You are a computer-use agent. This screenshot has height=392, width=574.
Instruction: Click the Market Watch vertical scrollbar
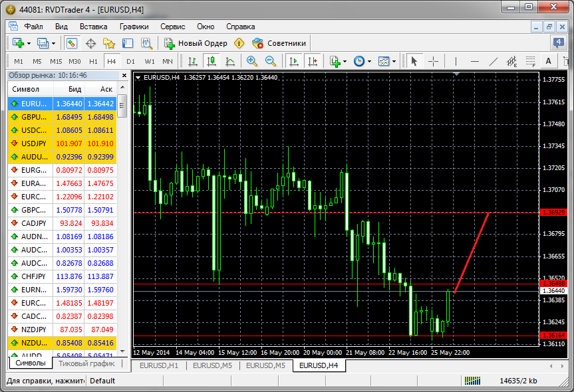tap(122, 199)
